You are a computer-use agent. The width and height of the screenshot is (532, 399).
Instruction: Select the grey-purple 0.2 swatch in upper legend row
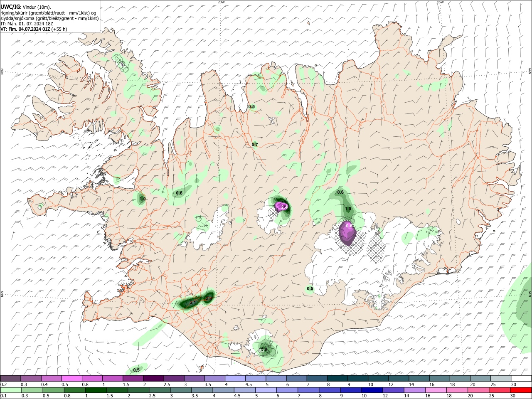[x=10, y=379]
